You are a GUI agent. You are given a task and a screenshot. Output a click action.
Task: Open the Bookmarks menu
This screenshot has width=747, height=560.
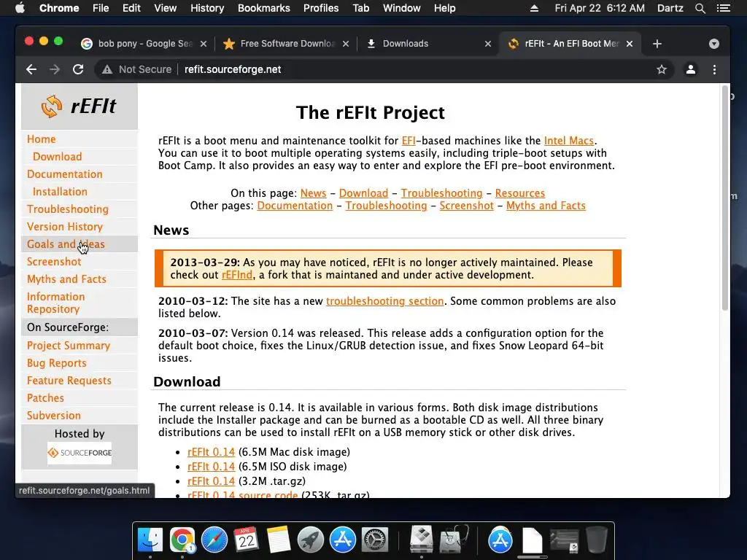pos(264,8)
